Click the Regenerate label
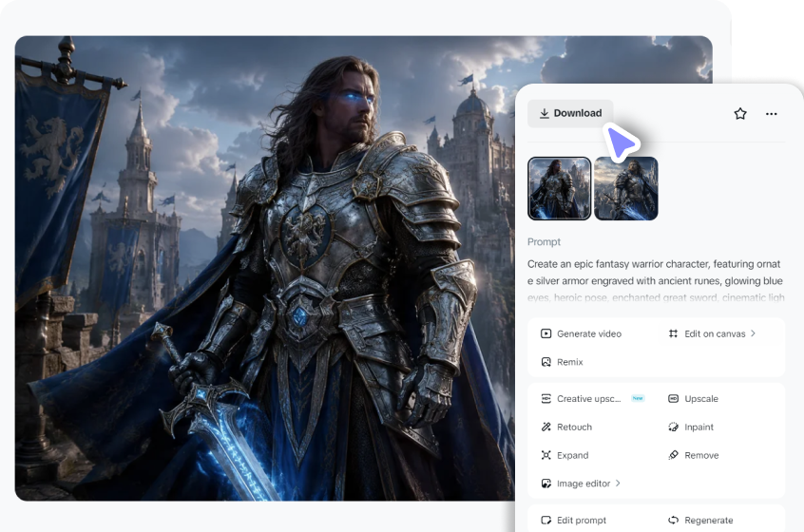 click(709, 521)
